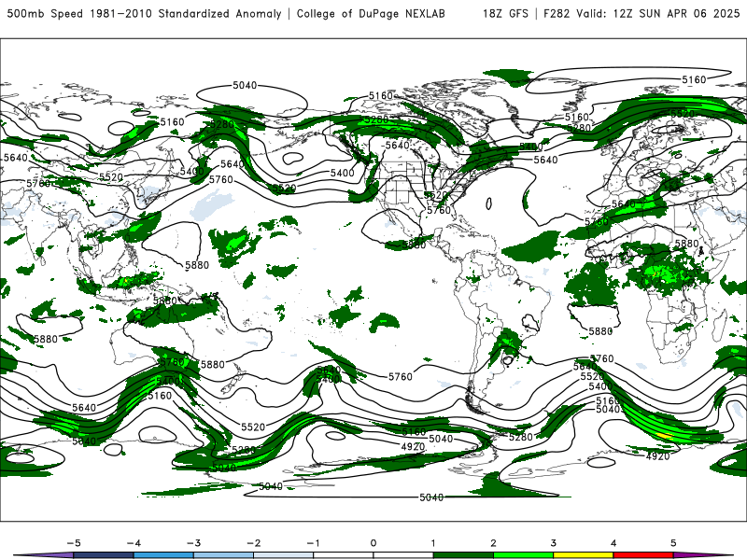Click the pale blue -2-to-minus-1 legend segment

284,555
